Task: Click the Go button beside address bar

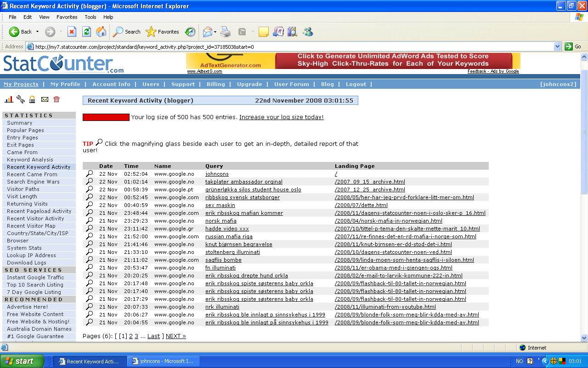Action: pos(573,46)
